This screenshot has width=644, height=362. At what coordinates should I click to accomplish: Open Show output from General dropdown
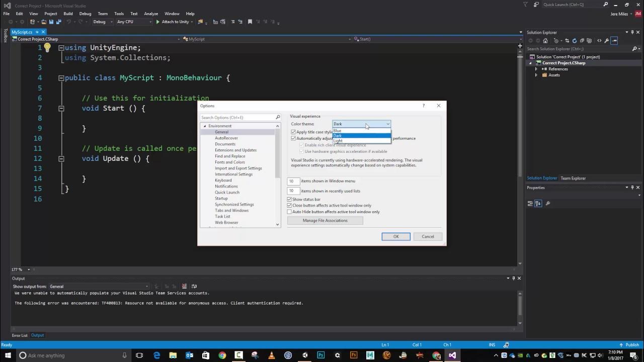click(99, 287)
